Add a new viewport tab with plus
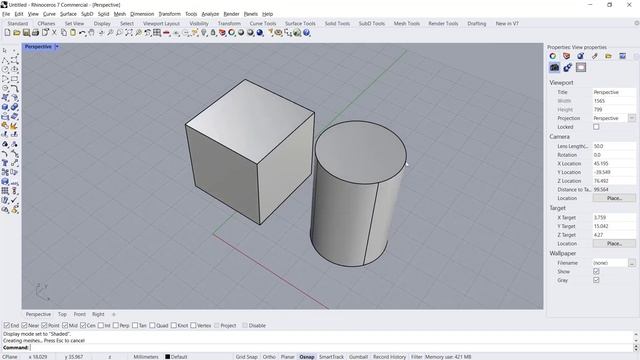 coord(114,314)
